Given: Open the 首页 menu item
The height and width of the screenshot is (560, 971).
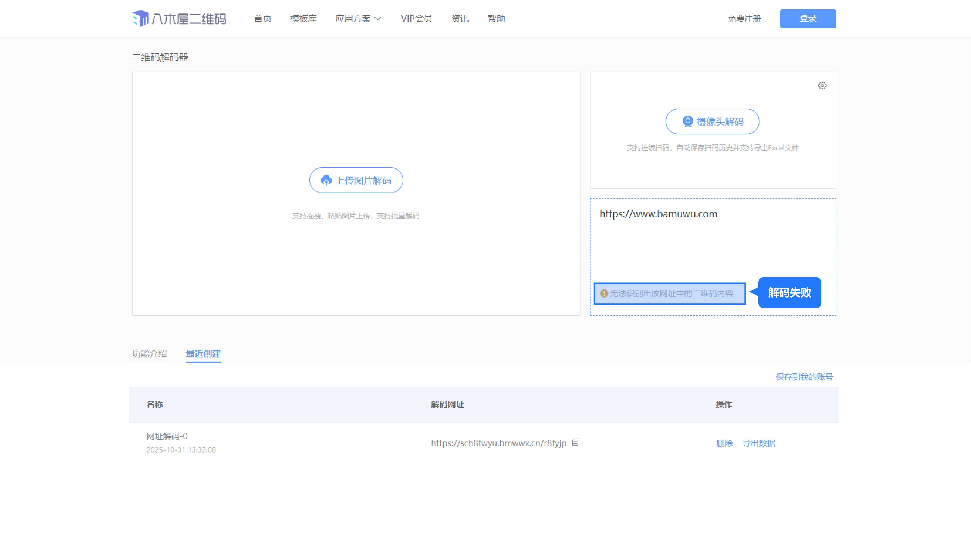Looking at the screenshot, I should tap(262, 18).
